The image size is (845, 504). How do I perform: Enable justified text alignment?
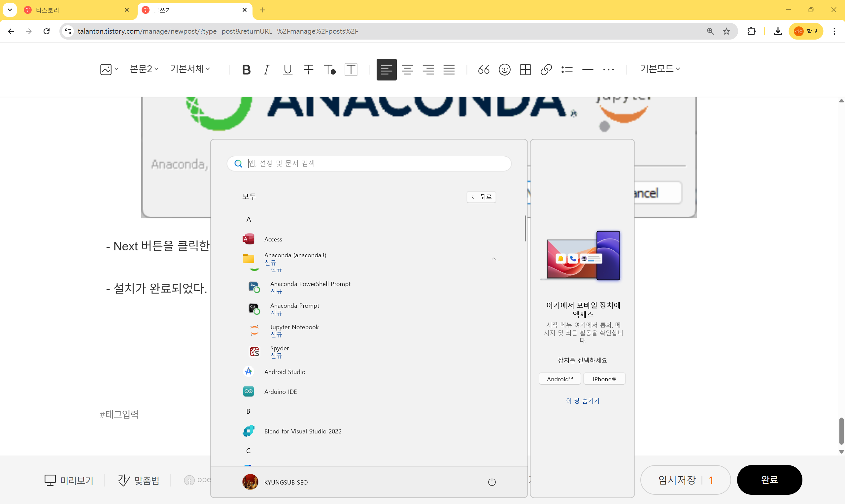449,70
